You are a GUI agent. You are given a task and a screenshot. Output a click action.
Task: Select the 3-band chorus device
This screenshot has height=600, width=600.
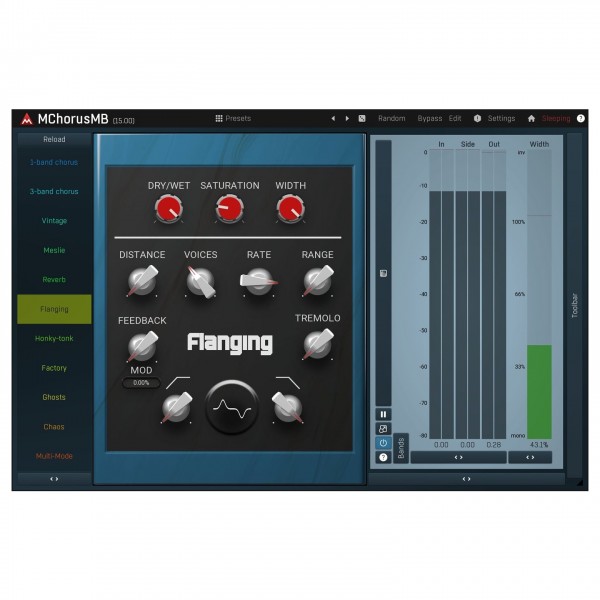pos(54,191)
